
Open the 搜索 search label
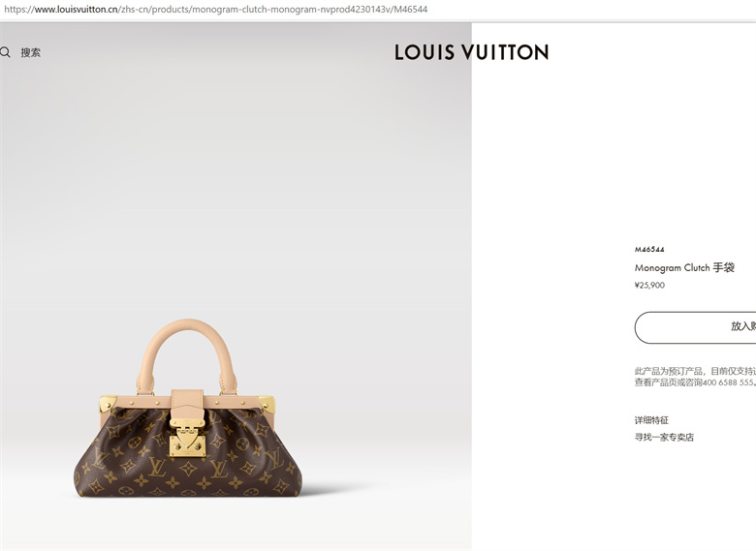pyautogui.click(x=30, y=52)
